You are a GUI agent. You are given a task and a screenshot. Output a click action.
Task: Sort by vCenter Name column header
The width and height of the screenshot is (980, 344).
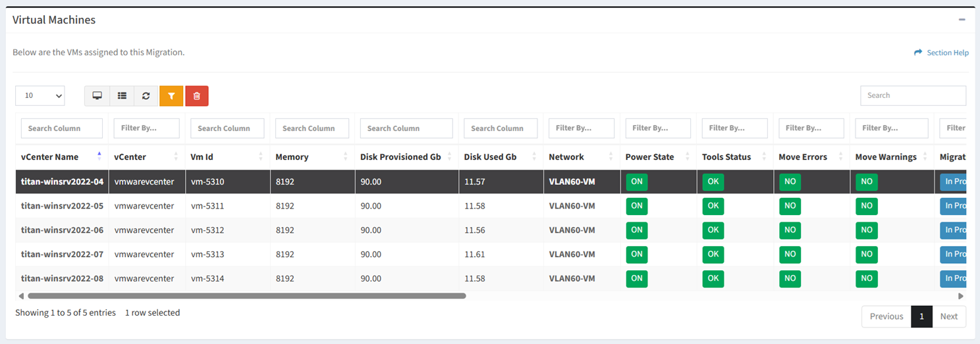pyautogui.click(x=62, y=157)
